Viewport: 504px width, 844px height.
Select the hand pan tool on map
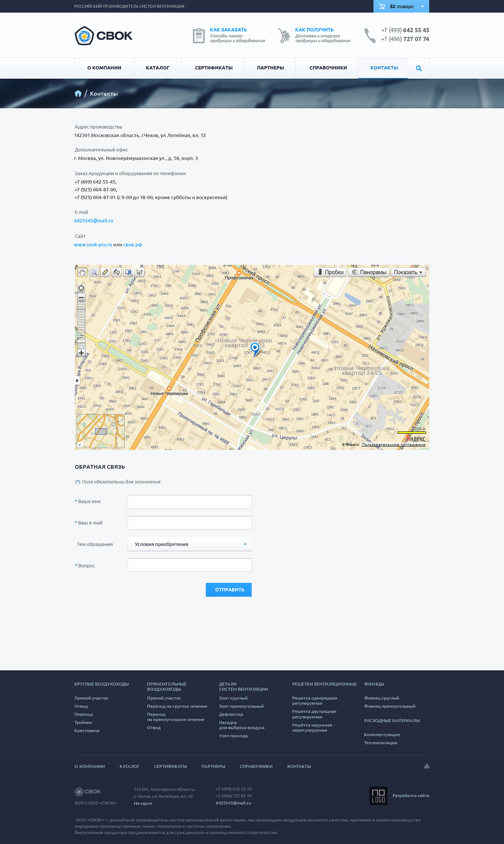pyautogui.click(x=82, y=272)
